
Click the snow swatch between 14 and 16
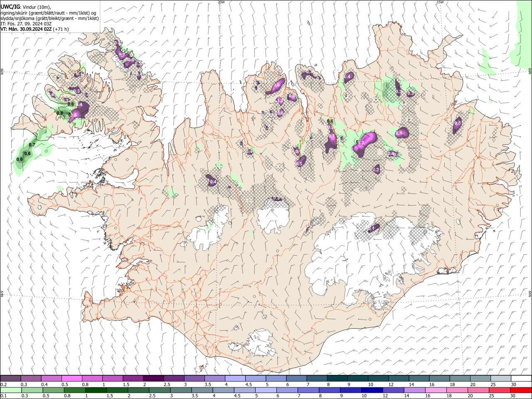click(x=419, y=378)
